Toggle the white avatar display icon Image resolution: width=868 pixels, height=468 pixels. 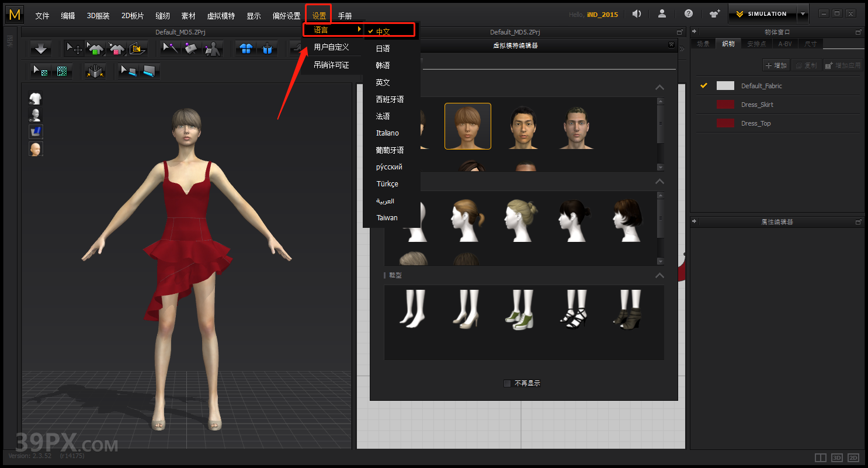(x=36, y=115)
